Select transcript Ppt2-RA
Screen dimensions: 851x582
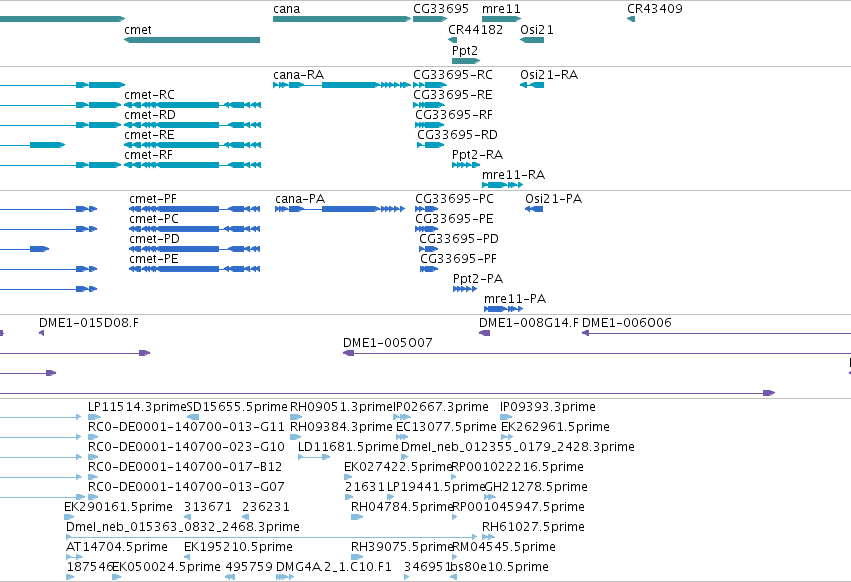(x=477, y=155)
